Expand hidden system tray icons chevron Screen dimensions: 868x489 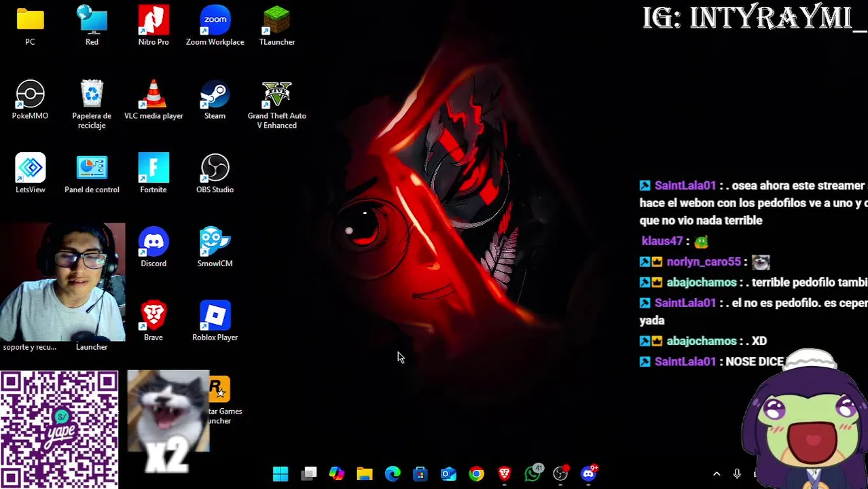coord(717,474)
